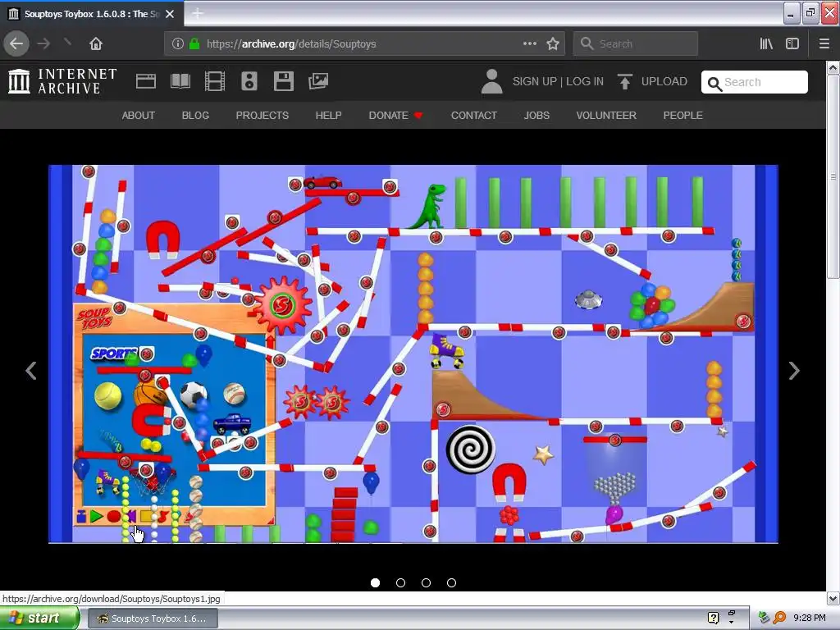Focus the Firefox search box
The height and width of the screenshot is (630, 840).
[x=636, y=44]
